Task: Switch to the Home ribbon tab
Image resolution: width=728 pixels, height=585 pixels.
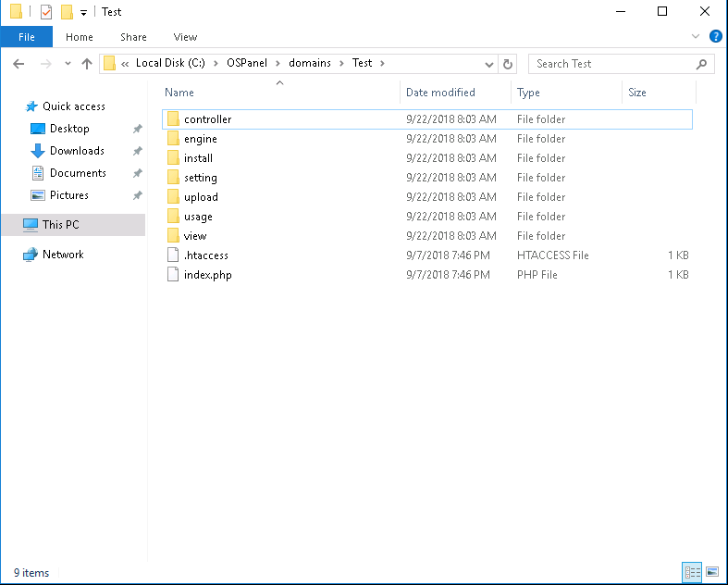Action: (x=80, y=37)
